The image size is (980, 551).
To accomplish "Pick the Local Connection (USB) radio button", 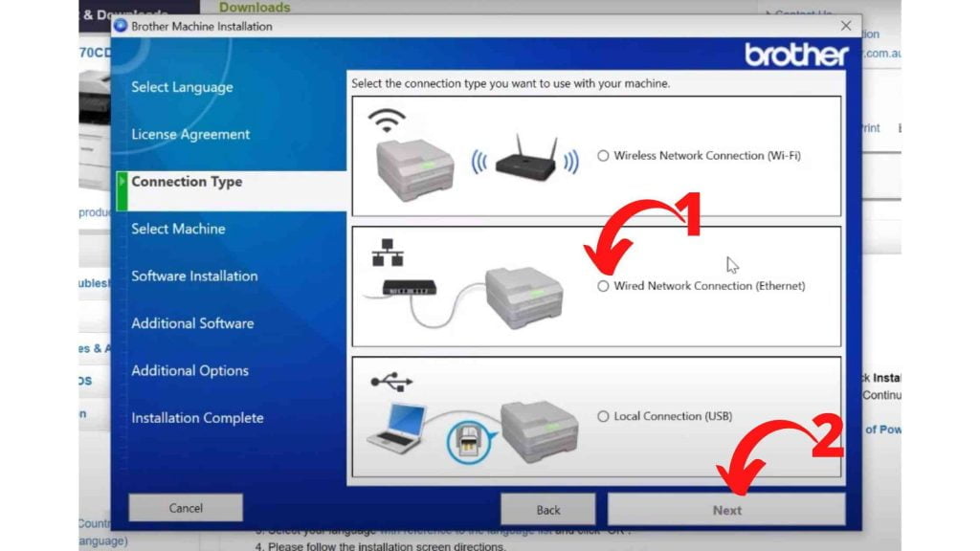I will pos(603,416).
